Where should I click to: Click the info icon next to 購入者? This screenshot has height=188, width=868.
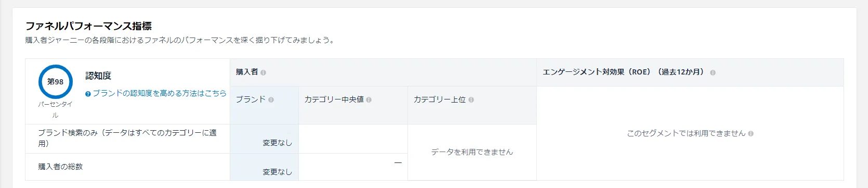tap(263, 73)
